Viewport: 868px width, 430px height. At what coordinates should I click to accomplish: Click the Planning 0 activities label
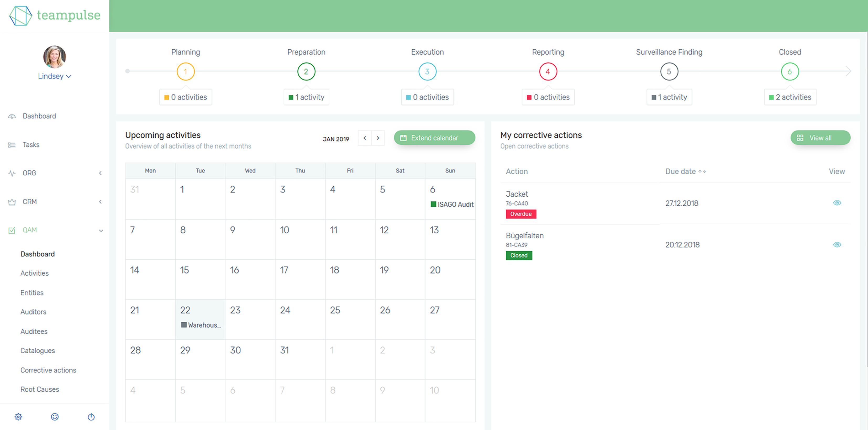[185, 97]
